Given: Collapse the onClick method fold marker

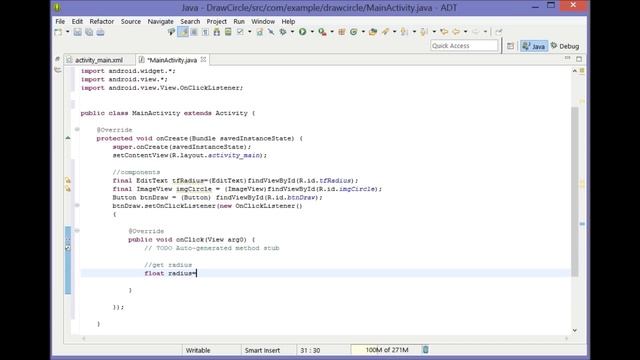Looking at the screenshot, I should point(77,231).
